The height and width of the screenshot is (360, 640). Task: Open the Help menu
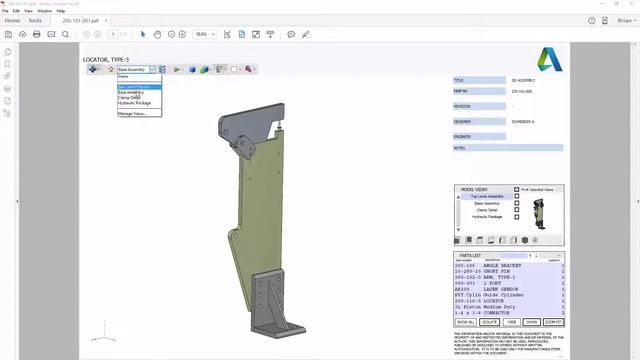click(61, 11)
